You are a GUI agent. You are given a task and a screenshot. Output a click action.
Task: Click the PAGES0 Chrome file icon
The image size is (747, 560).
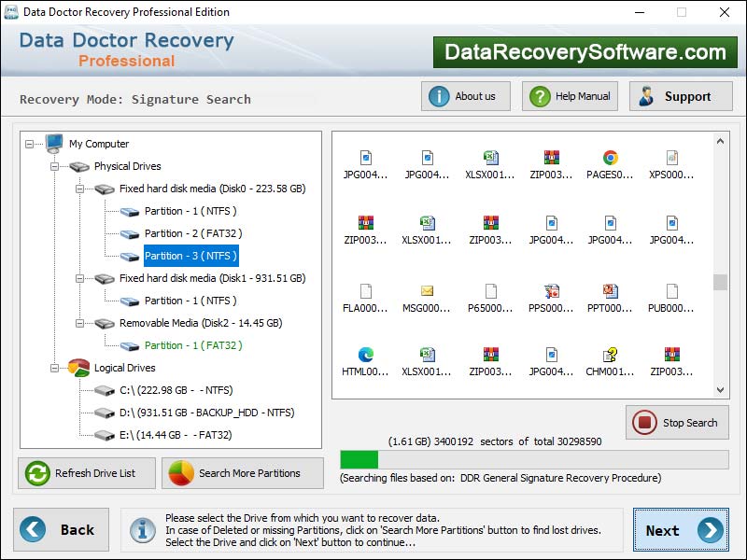click(x=610, y=159)
